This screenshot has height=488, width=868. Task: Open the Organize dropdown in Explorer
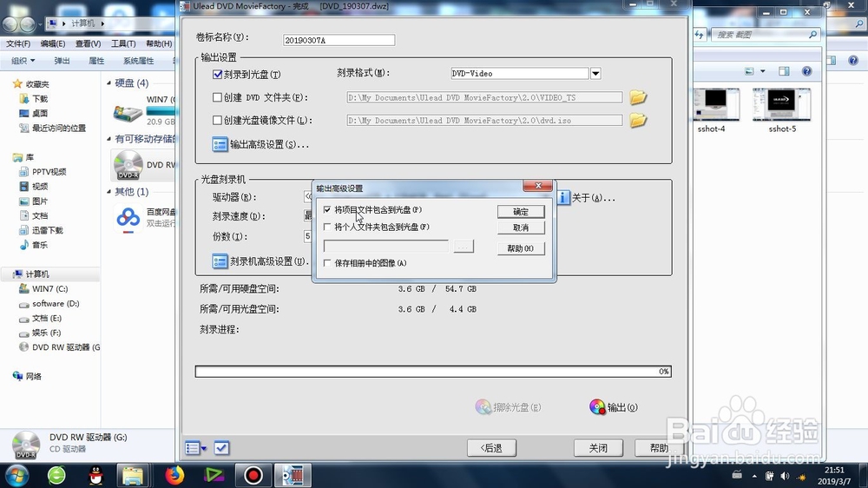(23, 61)
